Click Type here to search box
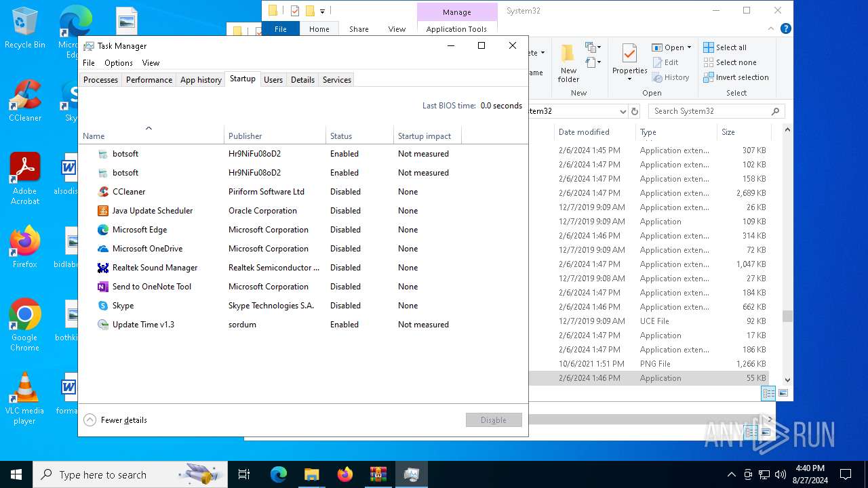 129,474
